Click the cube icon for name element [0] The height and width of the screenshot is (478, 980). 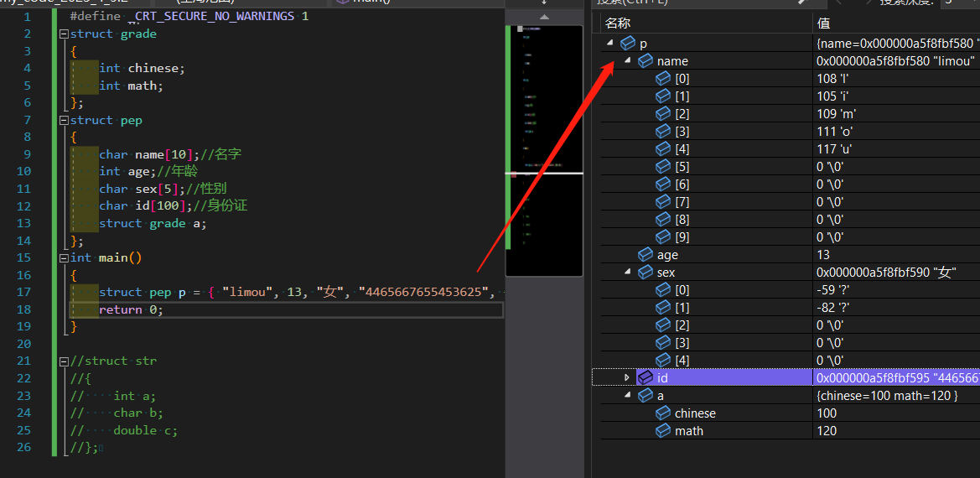click(663, 79)
